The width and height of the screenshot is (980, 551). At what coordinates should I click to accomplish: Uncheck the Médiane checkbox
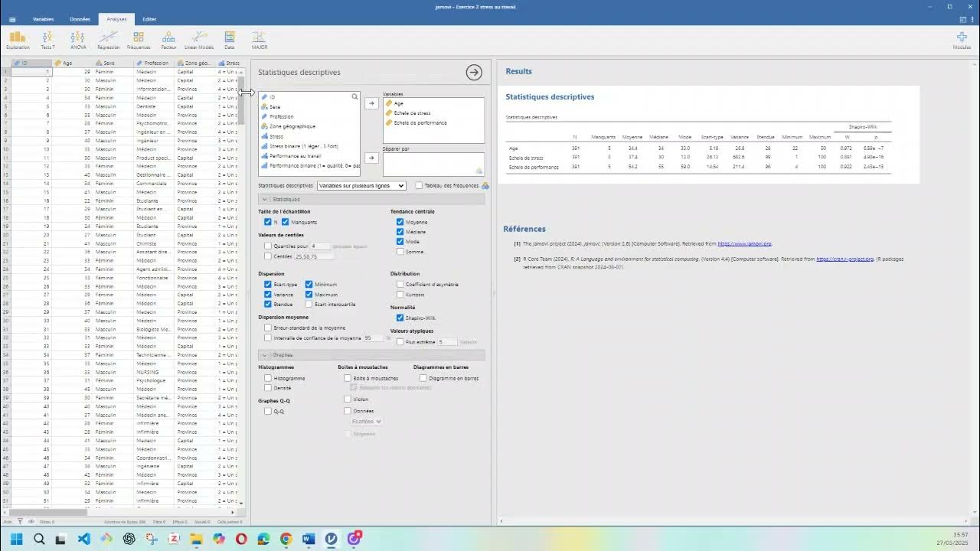400,232
